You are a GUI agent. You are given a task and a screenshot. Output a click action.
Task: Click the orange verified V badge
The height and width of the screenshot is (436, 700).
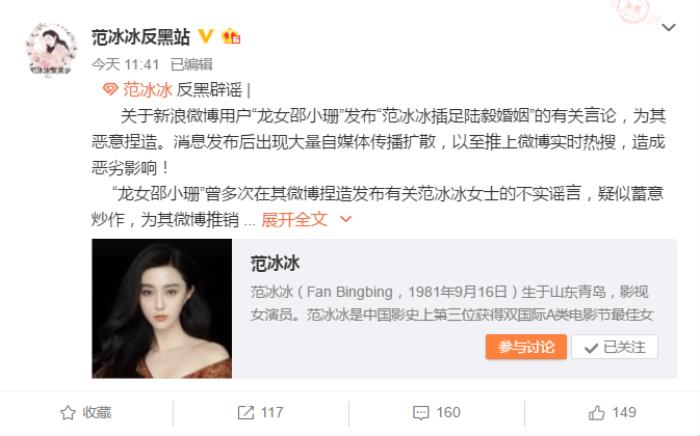tap(205, 36)
